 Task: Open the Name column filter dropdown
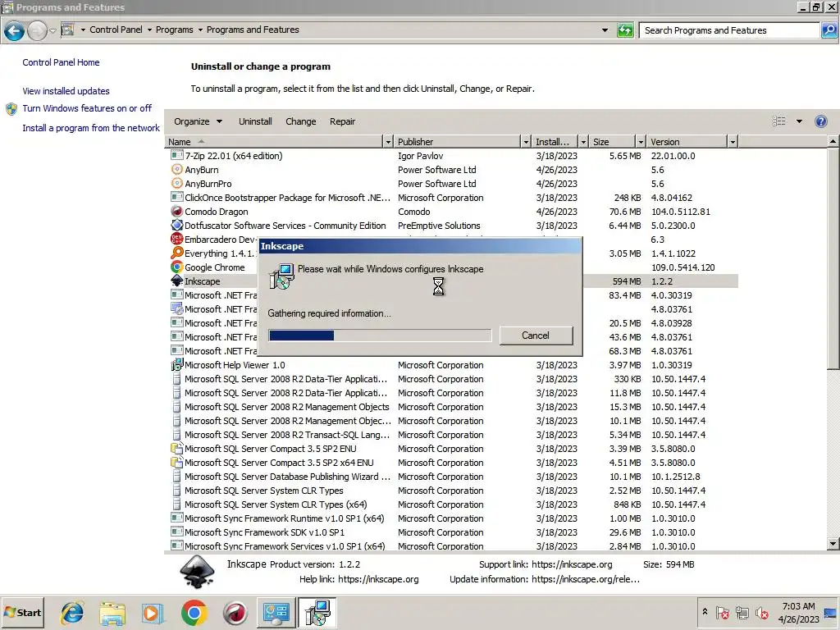(x=388, y=141)
